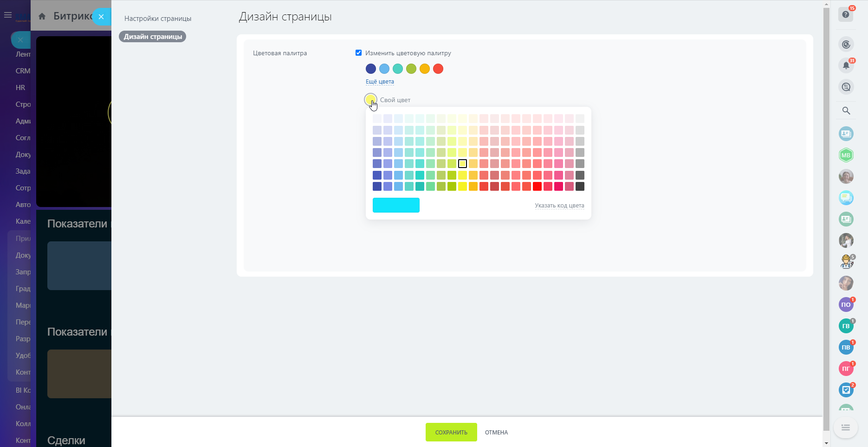The image size is (868, 447).
Task: Close the slider panel with blue X
Action: pyautogui.click(x=101, y=17)
